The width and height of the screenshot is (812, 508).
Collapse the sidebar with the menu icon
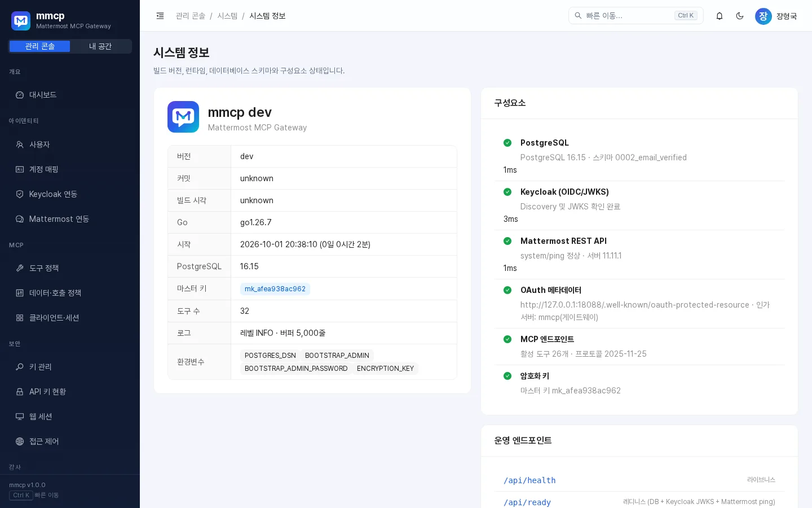point(160,16)
